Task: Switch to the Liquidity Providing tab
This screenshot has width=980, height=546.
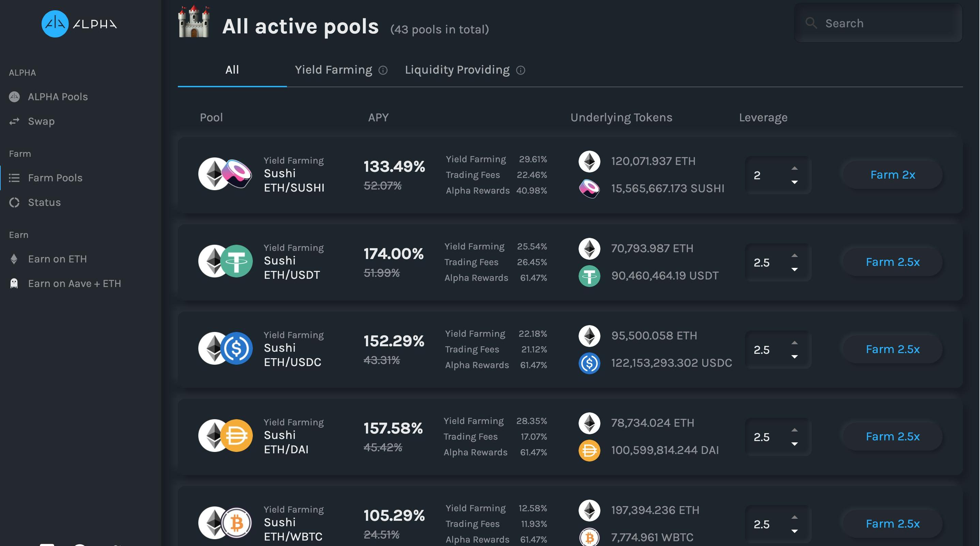Action: (x=457, y=70)
